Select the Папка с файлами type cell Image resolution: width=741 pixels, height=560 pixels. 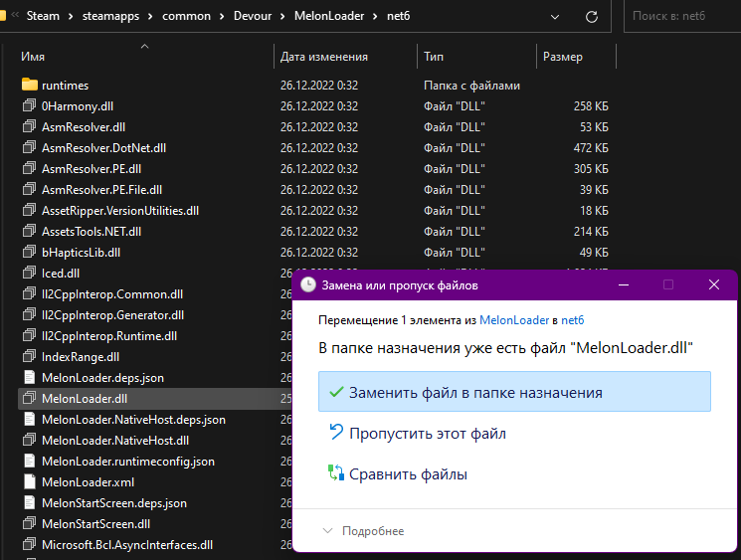point(471,86)
